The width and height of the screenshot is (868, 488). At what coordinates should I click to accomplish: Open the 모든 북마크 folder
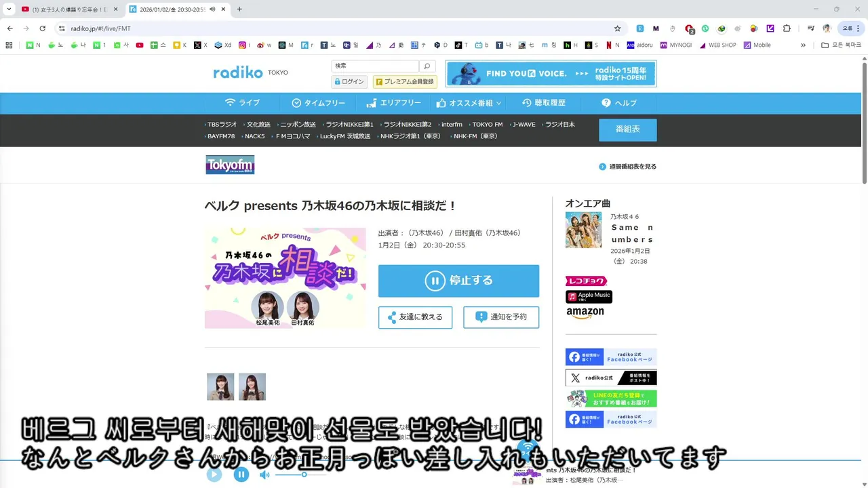click(842, 45)
